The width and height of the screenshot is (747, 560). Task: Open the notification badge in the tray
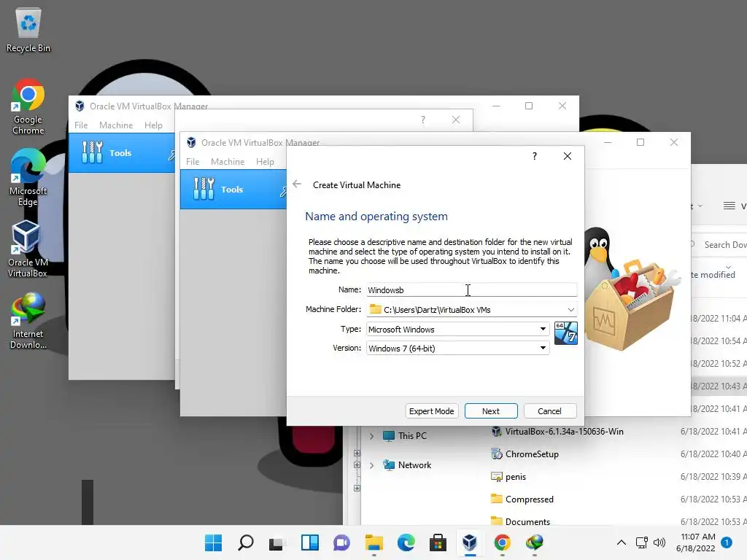point(727,542)
